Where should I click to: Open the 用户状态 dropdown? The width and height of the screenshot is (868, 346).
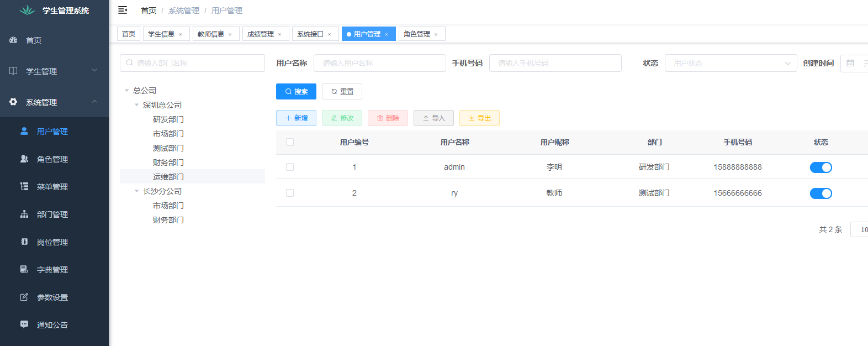click(x=731, y=63)
